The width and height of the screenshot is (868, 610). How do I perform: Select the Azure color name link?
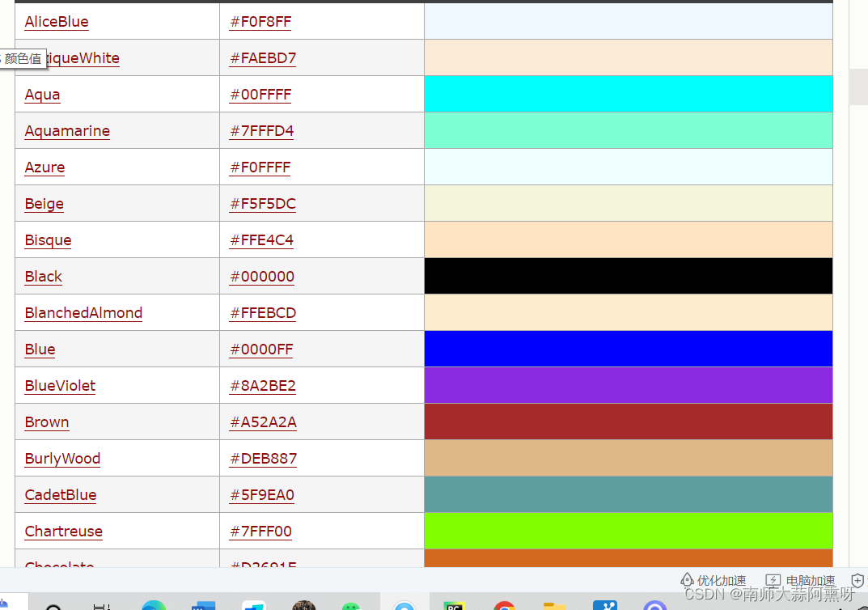point(44,167)
